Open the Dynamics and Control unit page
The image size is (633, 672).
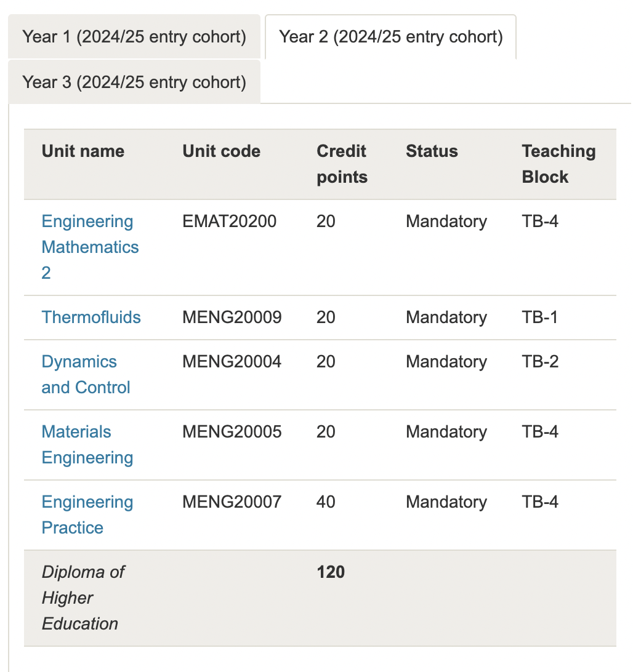(x=86, y=374)
